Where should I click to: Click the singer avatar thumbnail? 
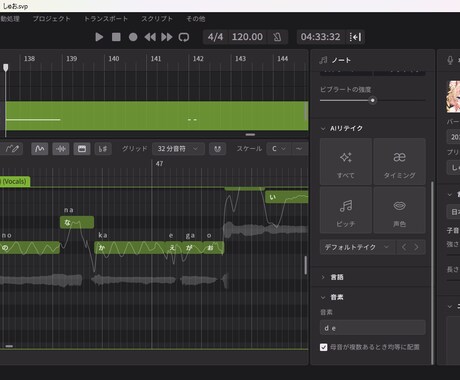453,97
